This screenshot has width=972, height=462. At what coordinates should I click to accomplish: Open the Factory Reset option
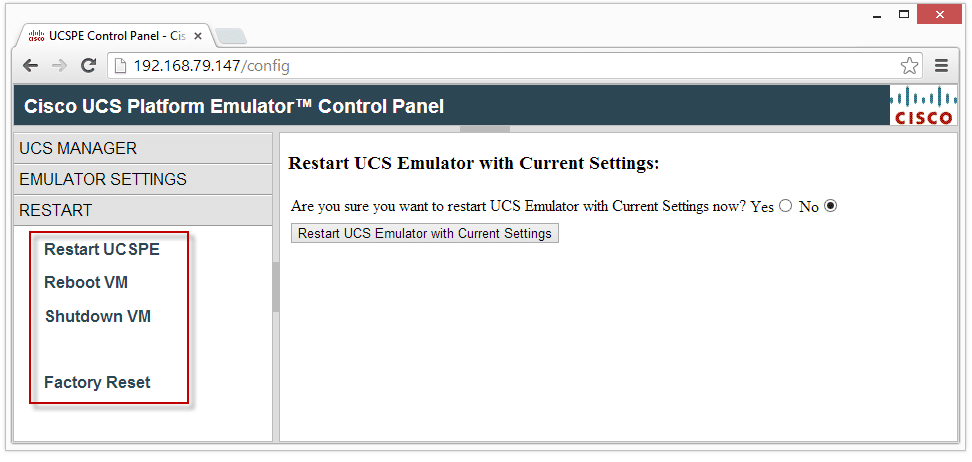click(x=97, y=382)
